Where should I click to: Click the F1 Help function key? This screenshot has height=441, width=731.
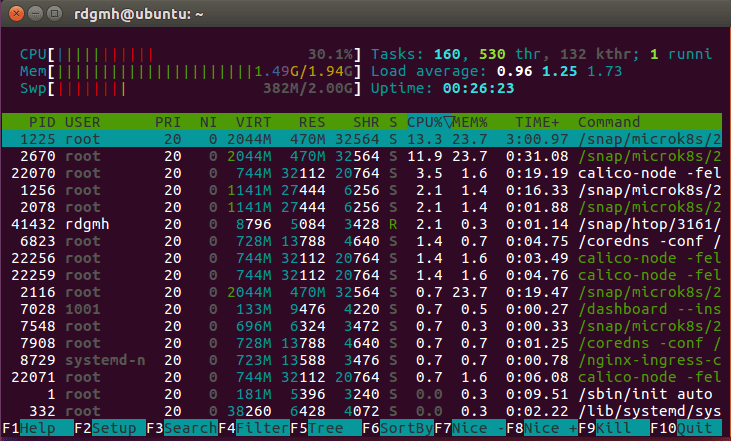coord(38,428)
